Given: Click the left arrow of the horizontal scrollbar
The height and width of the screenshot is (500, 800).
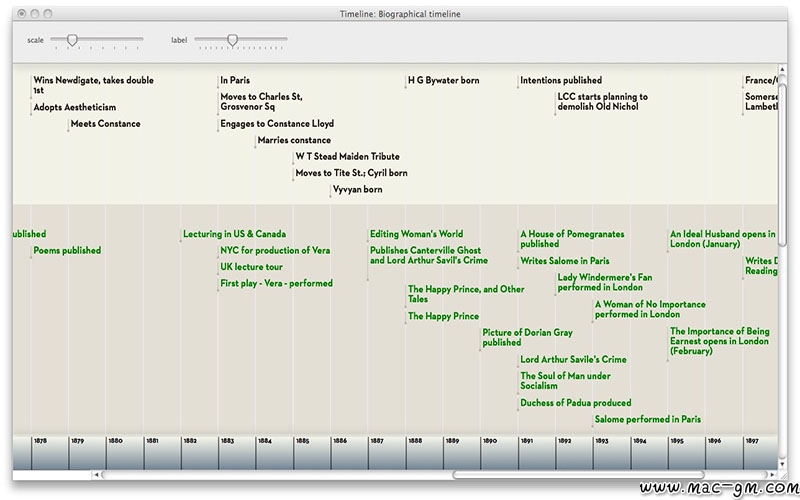Looking at the screenshot, I should click(97, 475).
